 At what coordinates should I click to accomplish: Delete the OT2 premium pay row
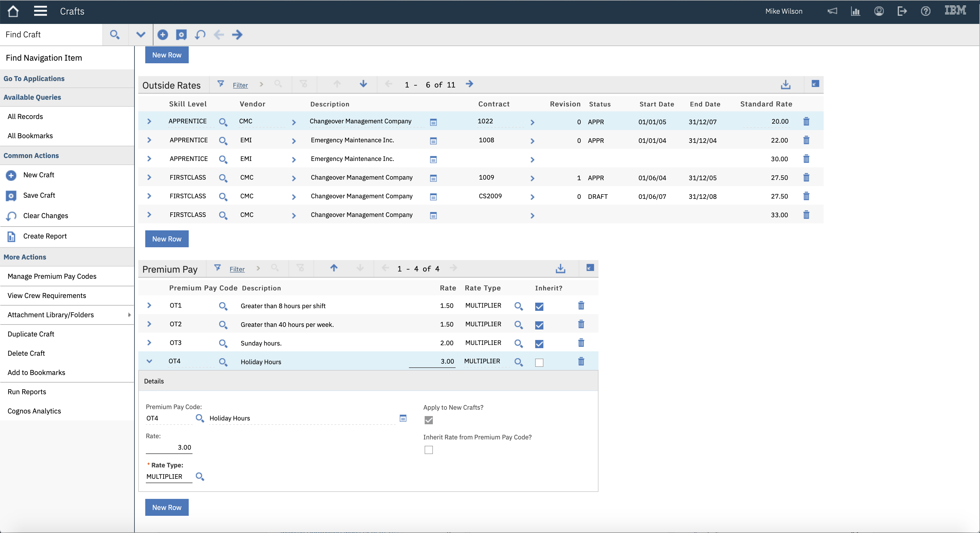(x=581, y=324)
